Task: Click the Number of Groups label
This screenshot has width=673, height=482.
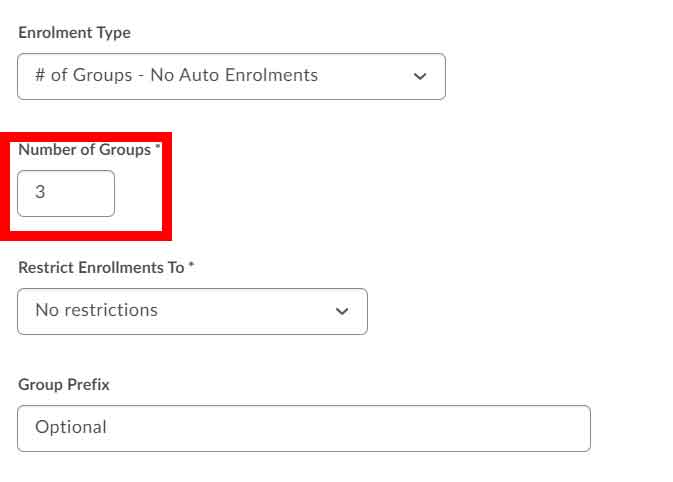Action: pyautogui.click(x=84, y=150)
